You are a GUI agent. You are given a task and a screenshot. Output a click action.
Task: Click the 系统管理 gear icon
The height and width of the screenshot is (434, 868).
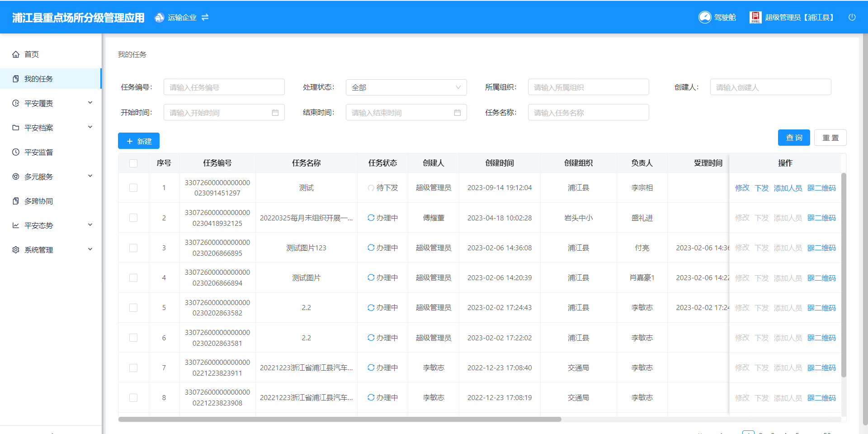click(16, 250)
